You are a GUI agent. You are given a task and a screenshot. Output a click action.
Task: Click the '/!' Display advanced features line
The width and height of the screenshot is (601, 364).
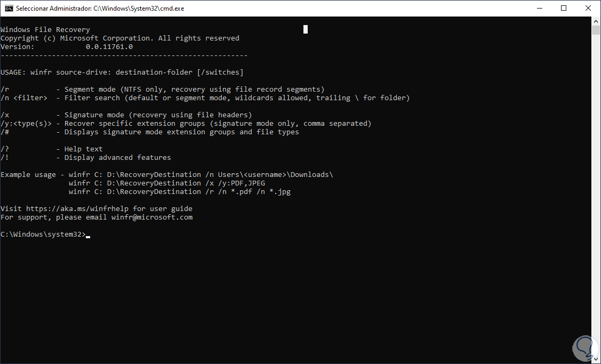point(86,157)
